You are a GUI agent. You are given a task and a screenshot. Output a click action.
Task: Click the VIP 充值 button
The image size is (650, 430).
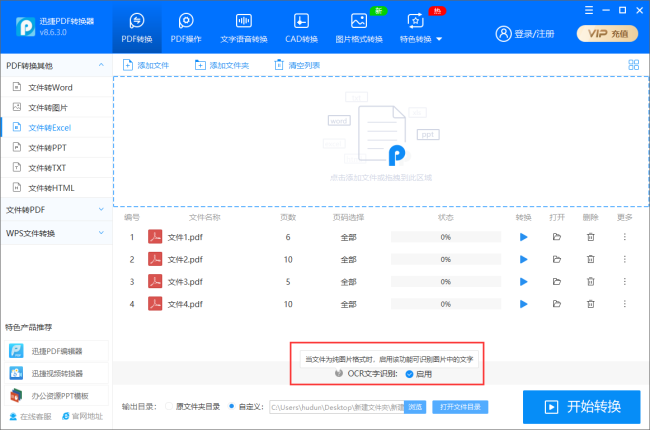point(608,34)
